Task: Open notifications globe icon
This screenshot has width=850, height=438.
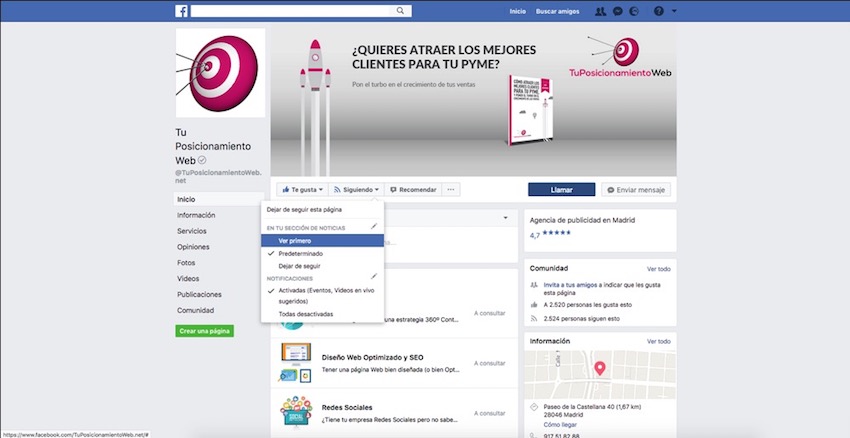Action: (634, 11)
